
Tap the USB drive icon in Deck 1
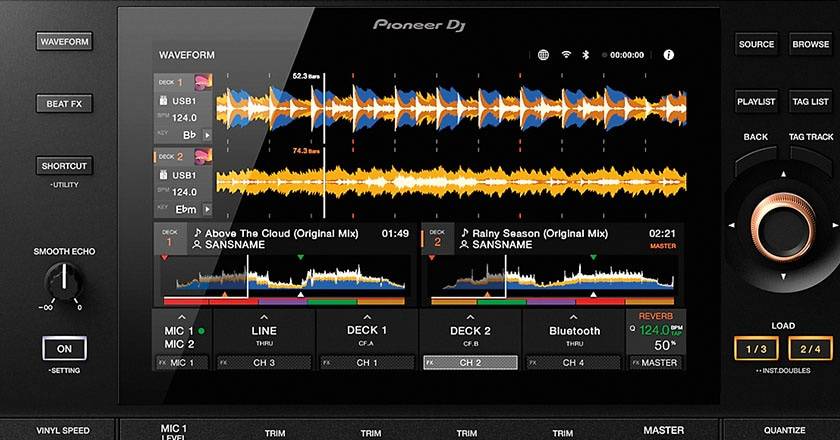(x=163, y=100)
